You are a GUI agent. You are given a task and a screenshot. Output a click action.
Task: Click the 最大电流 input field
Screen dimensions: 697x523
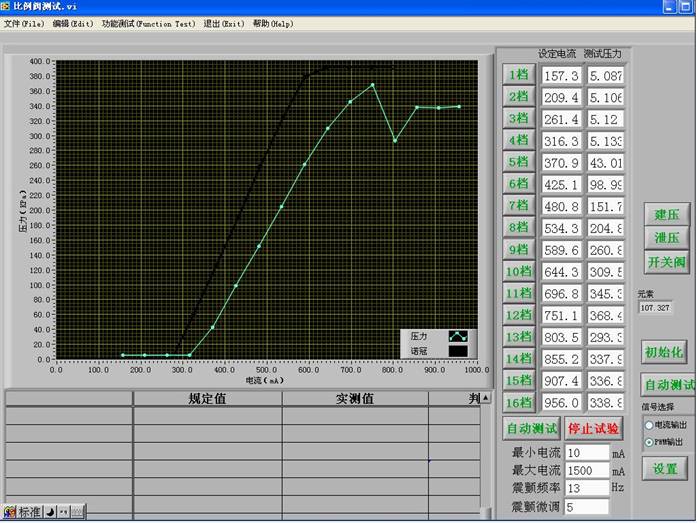[x=585, y=470]
